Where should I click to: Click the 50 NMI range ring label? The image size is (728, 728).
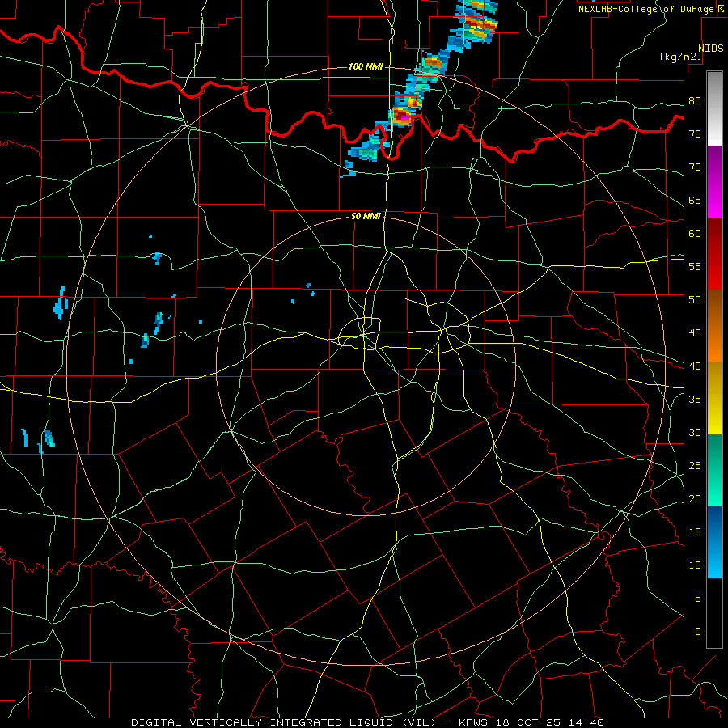pos(366,216)
